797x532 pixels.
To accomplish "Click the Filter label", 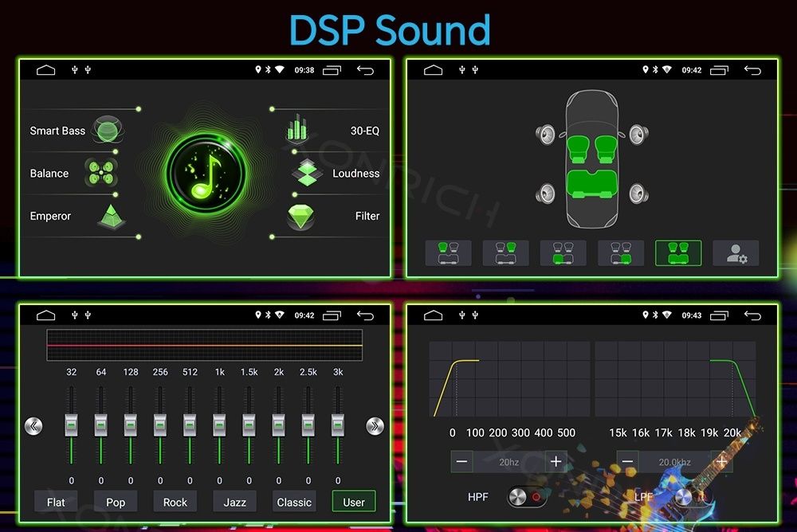I will [x=367, y=216].
